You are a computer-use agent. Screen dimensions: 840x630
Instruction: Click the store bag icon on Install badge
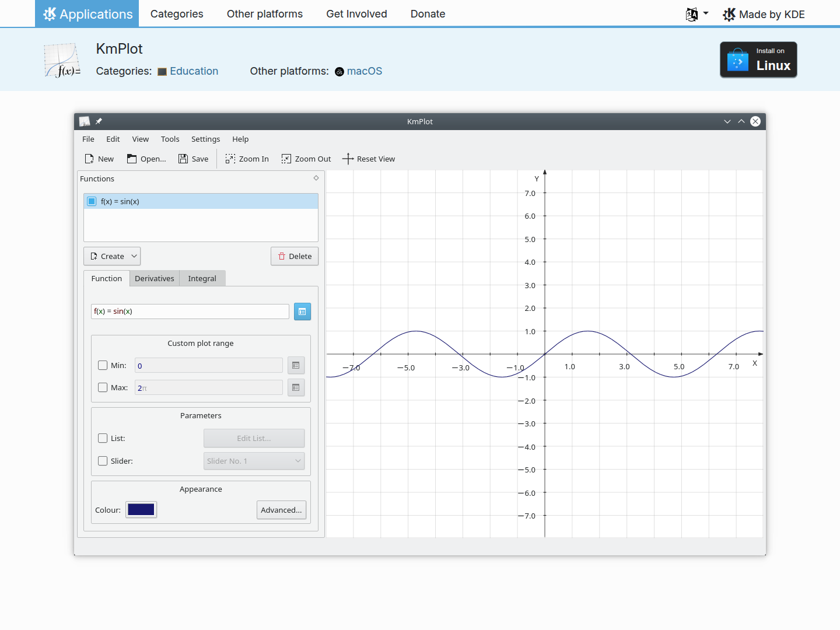pos(738,60)
